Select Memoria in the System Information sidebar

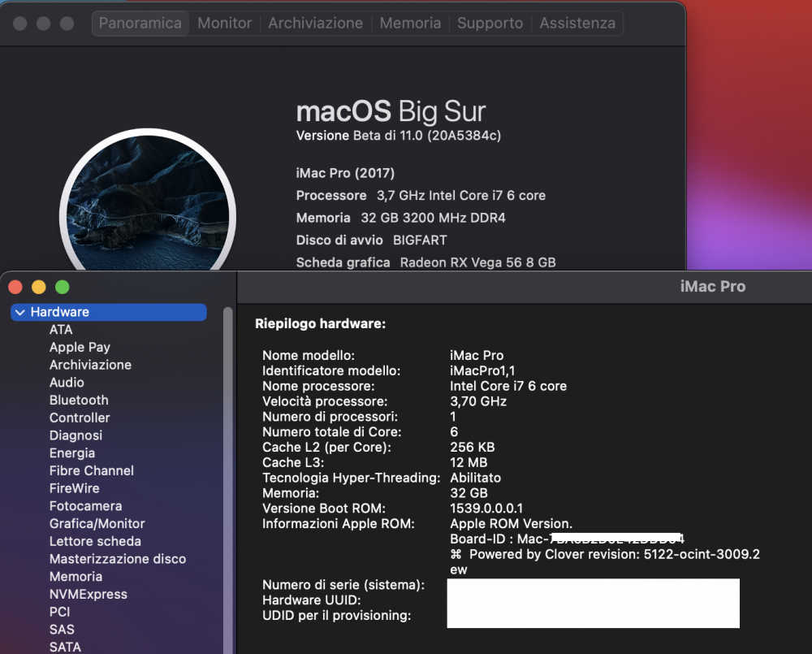(76, 576)
